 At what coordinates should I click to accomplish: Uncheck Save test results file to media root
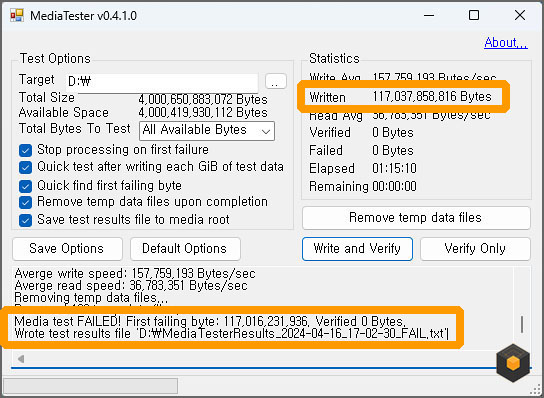tap(25, 220)
